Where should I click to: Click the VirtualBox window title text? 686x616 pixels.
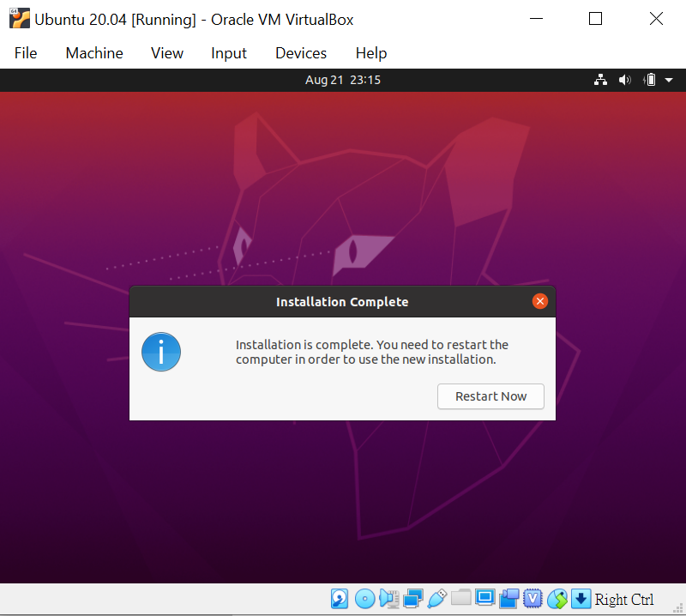tap(194, 19)
